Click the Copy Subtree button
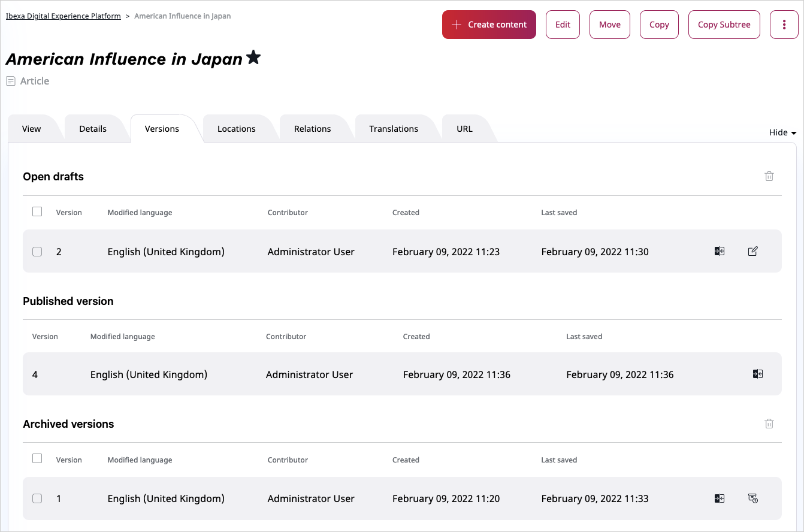The height and width of the screenshot is (532, 804). coord(724,25)
